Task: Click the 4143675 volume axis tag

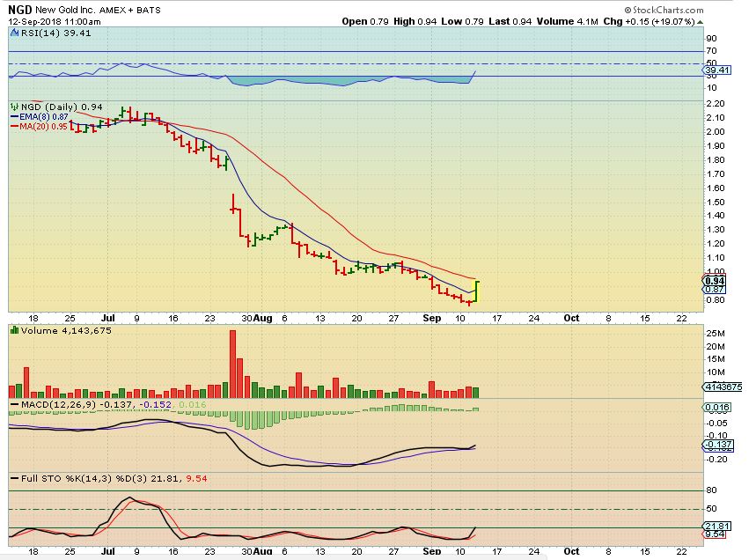Action: [723, 387]
